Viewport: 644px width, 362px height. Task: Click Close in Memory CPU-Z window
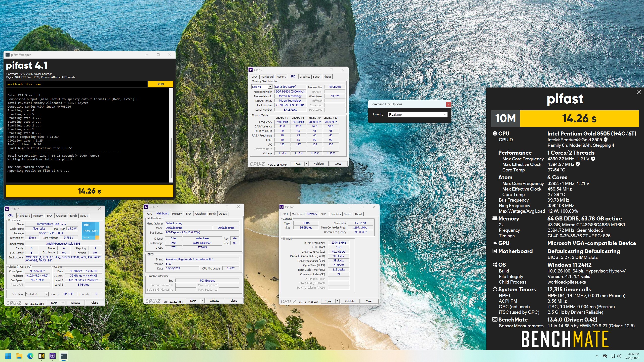(369, 301)
